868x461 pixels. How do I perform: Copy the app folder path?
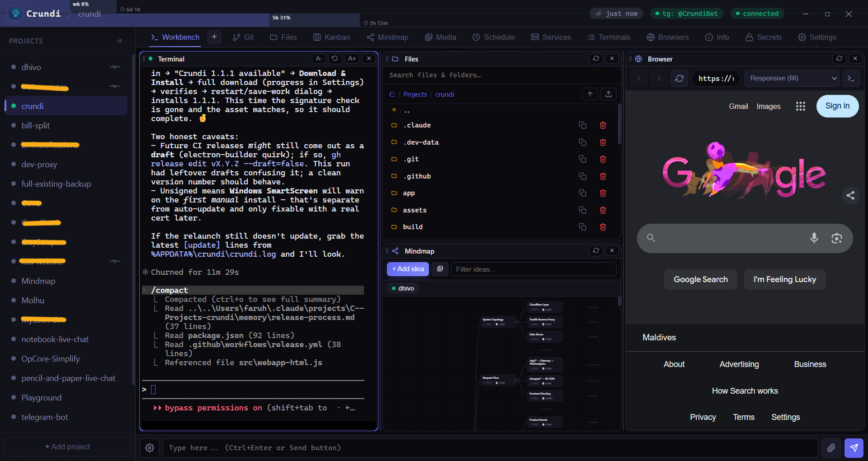point(583,193)
